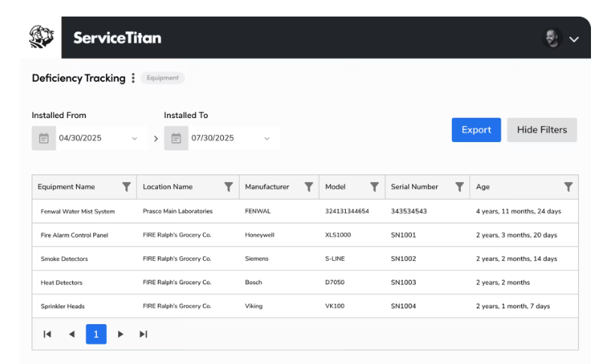
Task: Select Smoke Detectors equipment name
Action: pos(65,259)
